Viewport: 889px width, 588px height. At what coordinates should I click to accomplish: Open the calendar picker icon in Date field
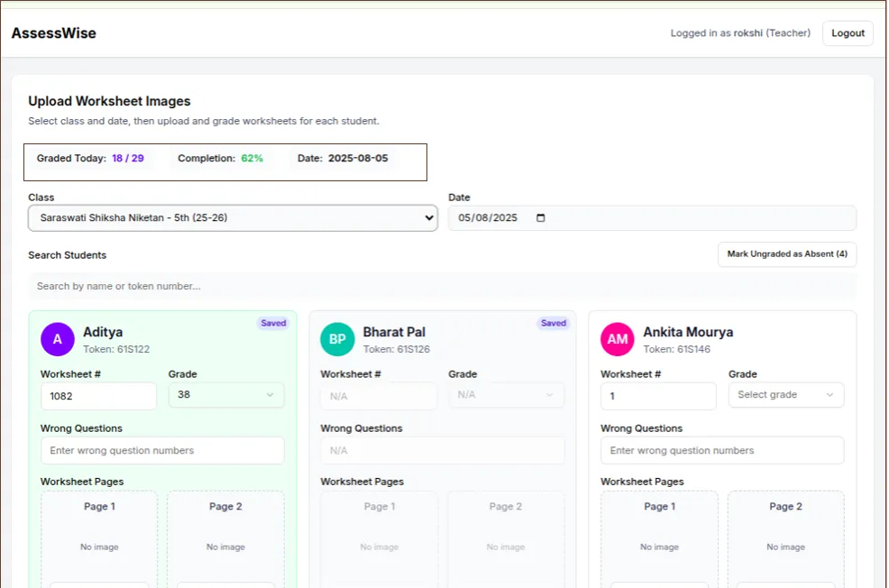(541, 218)
